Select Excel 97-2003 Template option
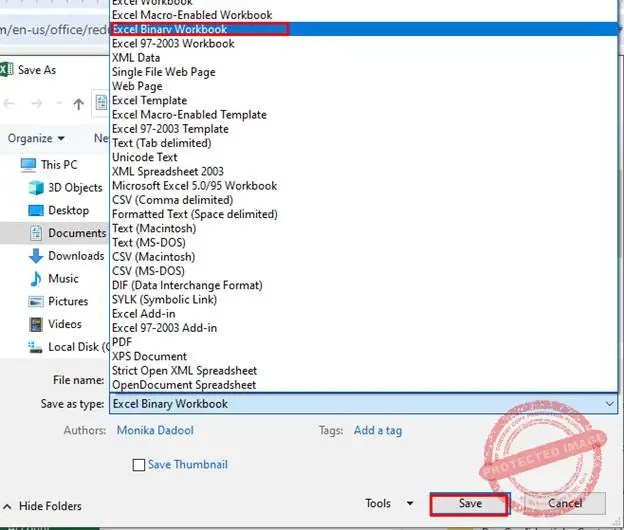 pyautogui.click(x=363, y=129)
